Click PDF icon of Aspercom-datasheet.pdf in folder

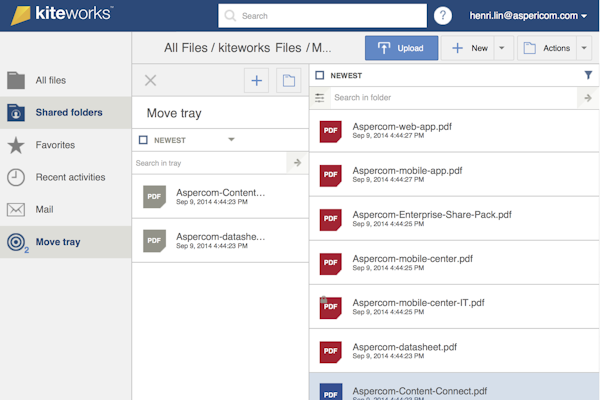331,351
